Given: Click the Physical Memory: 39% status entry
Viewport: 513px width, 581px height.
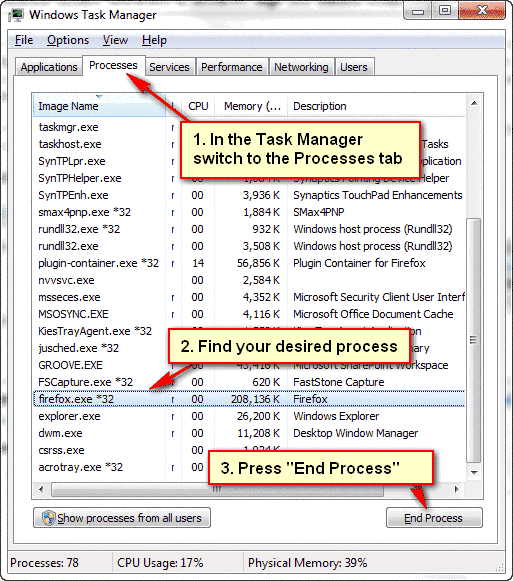Looking at the screenshot, I should coord(308,563).
